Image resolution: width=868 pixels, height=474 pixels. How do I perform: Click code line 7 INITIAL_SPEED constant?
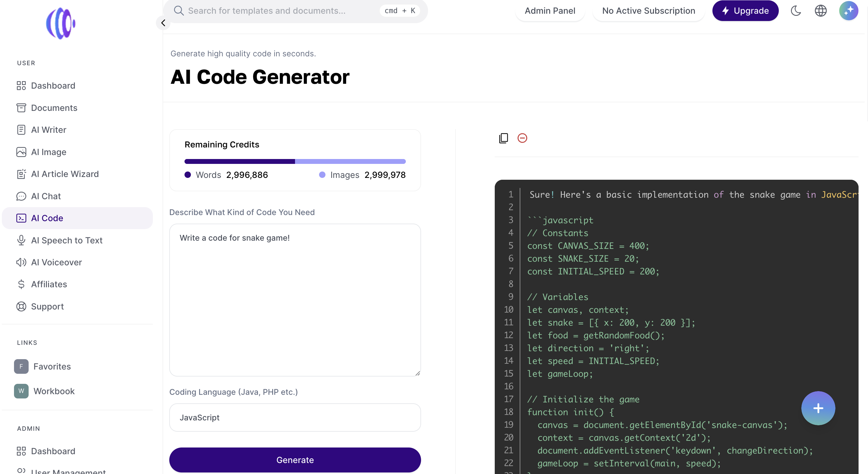point(593,272)
